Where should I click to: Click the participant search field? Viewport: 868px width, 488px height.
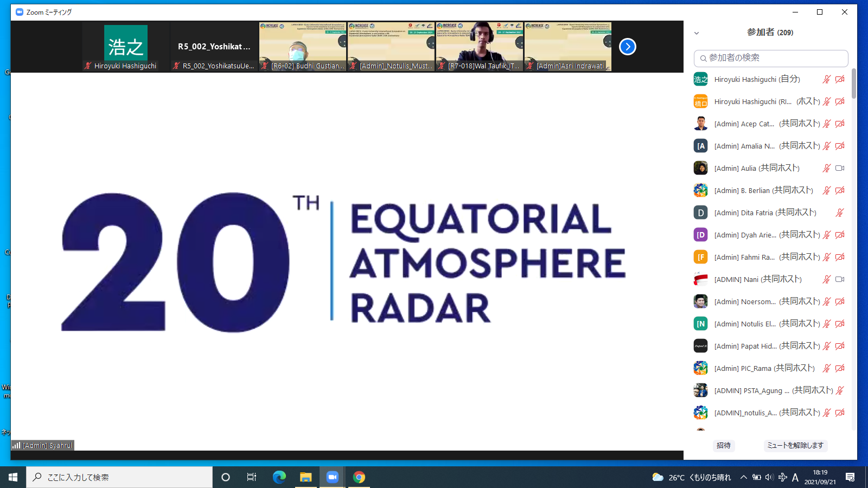pyautogui.click(x=771, y=58)
